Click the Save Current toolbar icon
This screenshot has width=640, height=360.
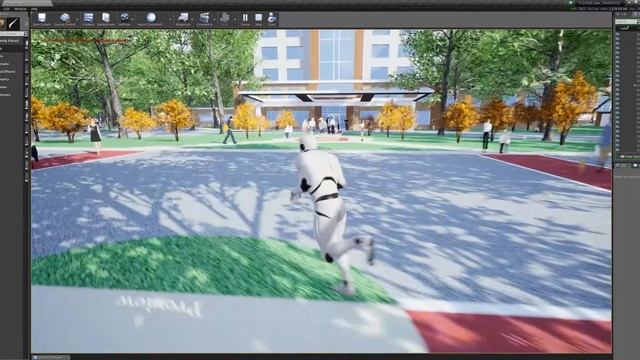coord(42,19)
